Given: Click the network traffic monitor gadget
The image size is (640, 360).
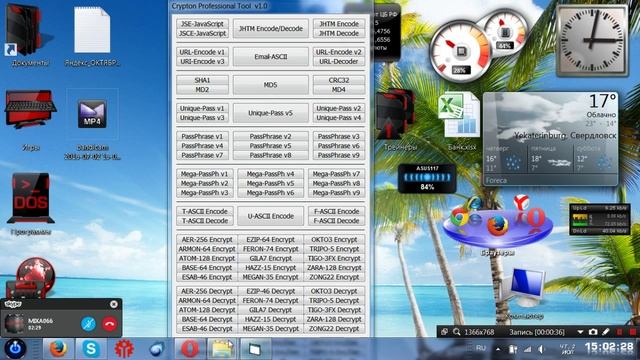Looking at the screenshot, I should [600, 220].
